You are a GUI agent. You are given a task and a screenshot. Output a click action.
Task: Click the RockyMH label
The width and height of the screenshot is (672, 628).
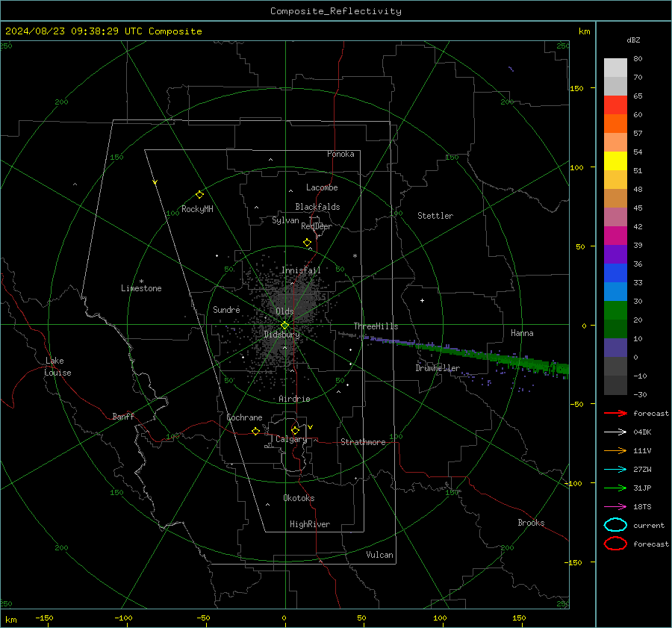pos(197,209)
